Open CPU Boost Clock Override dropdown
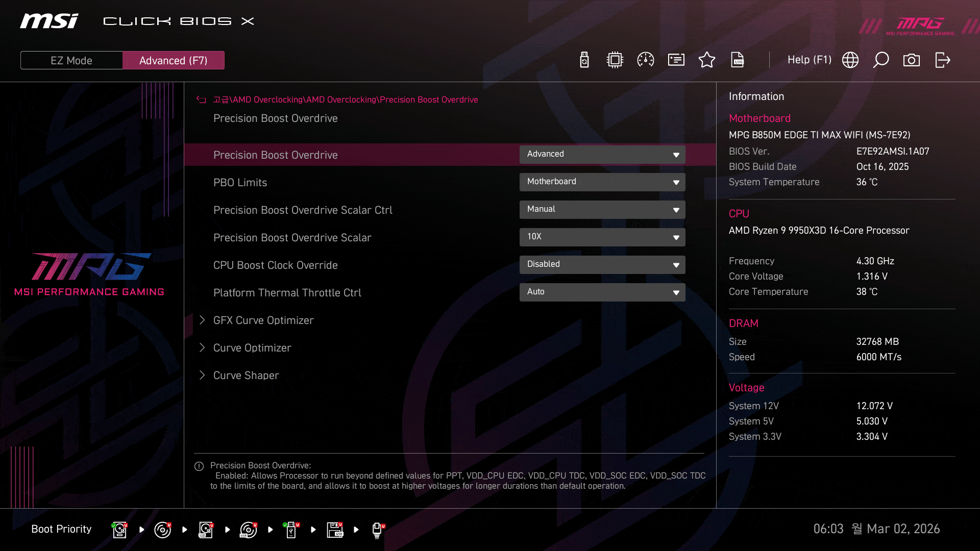 [602, 265]
